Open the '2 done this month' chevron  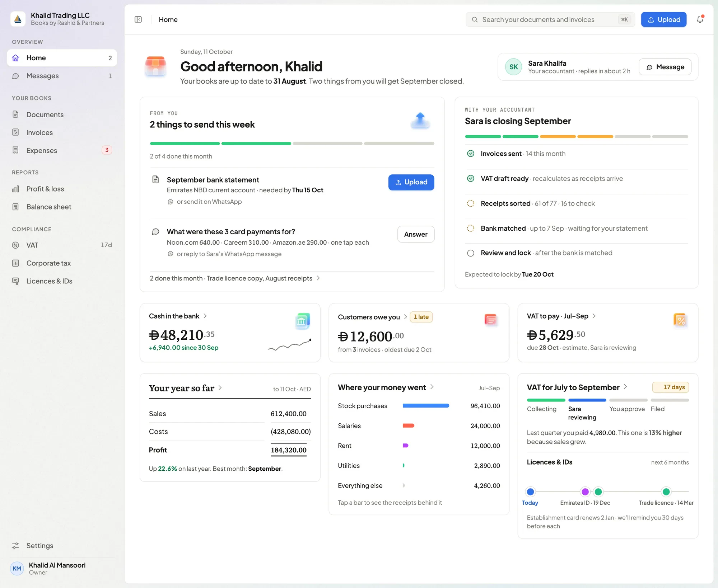pyautogui.click(x=318, y=278)
